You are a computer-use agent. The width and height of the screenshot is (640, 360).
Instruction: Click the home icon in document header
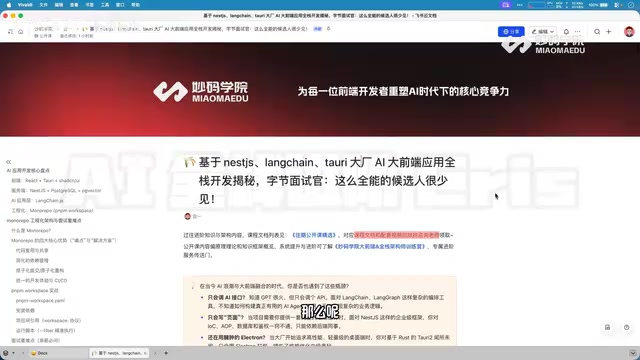[20, 31]
